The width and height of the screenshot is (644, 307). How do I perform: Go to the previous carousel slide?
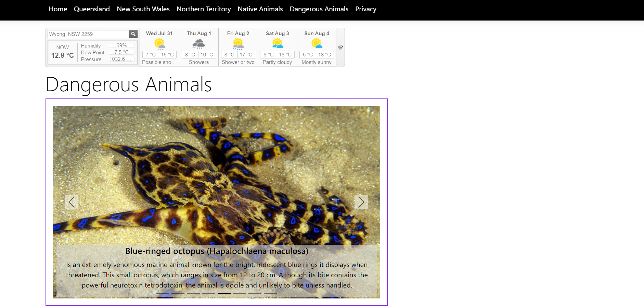[x=71, y=202]
